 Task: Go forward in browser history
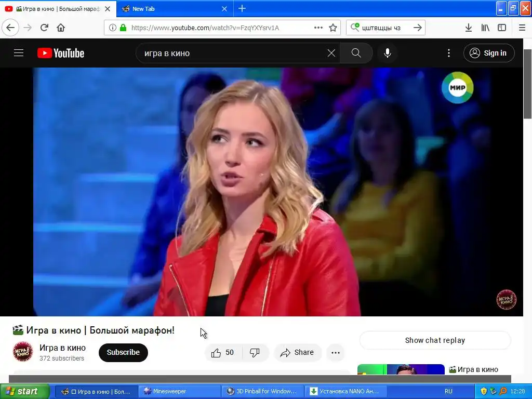click(28, 28)
